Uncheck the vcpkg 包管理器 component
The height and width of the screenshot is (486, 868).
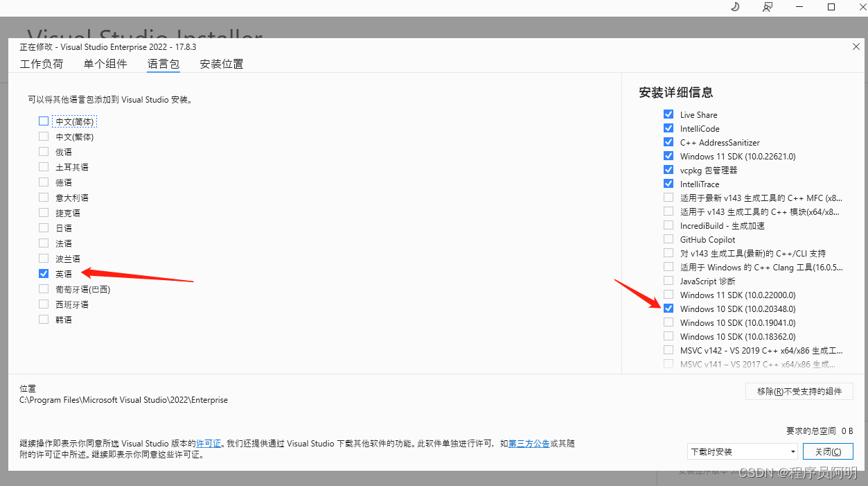pos(668,170)
